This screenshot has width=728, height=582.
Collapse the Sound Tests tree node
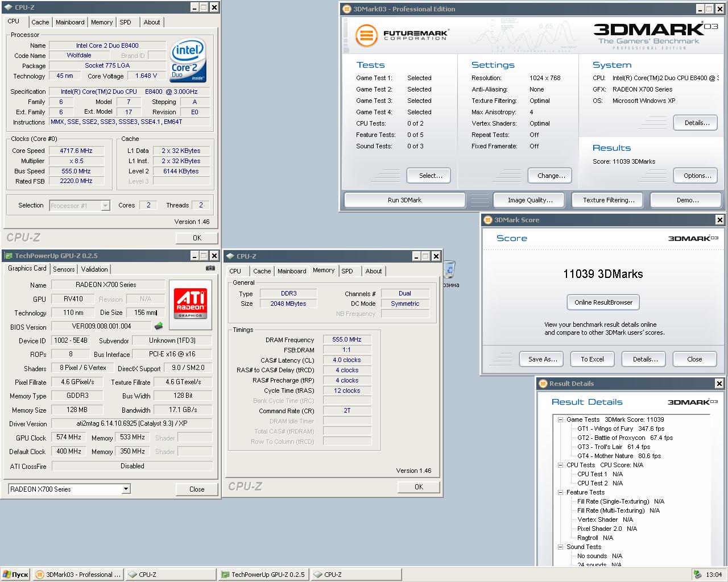(560, 547)
